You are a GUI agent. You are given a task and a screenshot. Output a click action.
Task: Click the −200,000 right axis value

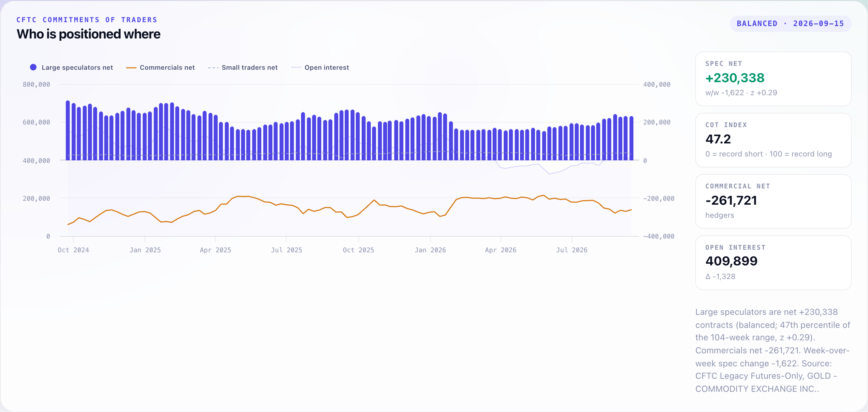[659, 199]
